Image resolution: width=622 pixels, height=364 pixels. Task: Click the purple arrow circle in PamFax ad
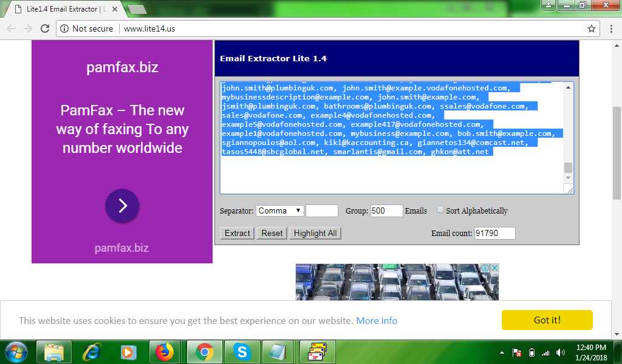122,206
